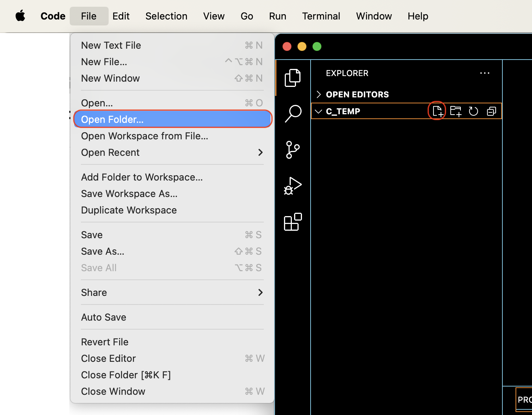The height and width of the screenshot is (415, 532).
Task: Open the Run menu
Action: 278,16
